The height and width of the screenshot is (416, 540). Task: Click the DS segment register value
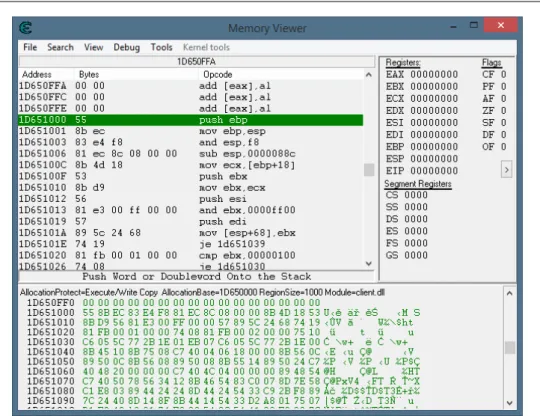[416, 219]
